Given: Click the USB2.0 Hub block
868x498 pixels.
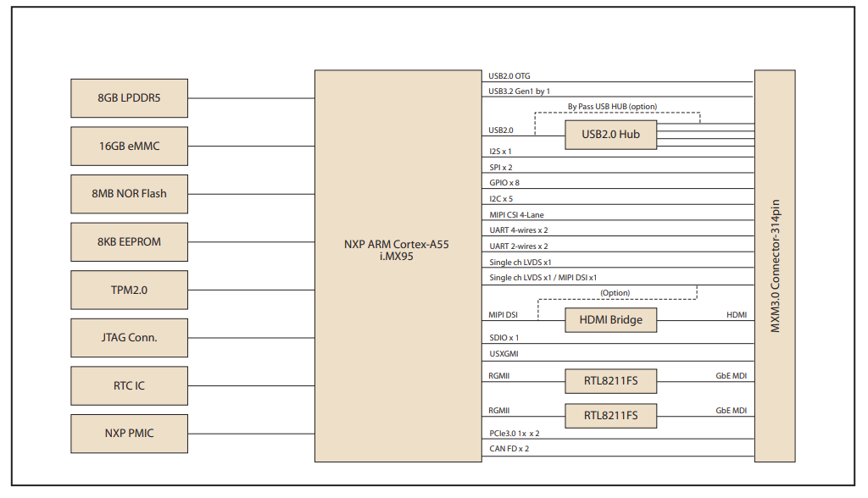Looking at the screenshot, I should 610,134.
